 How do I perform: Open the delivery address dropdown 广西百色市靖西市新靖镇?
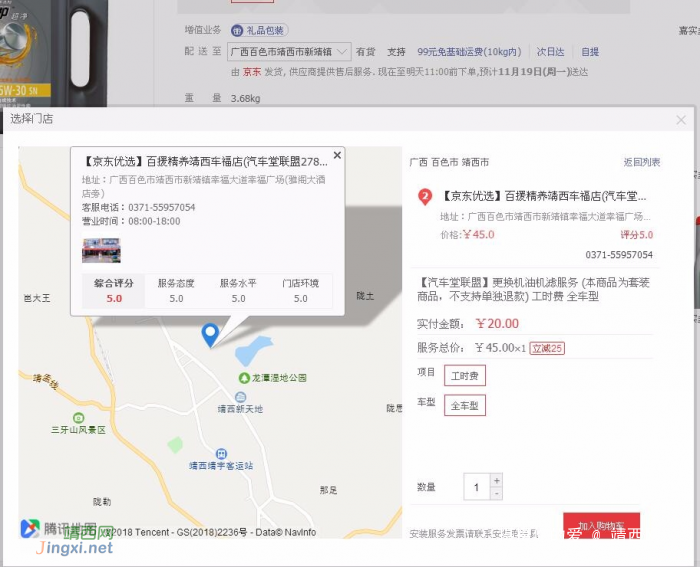(289, 52)
